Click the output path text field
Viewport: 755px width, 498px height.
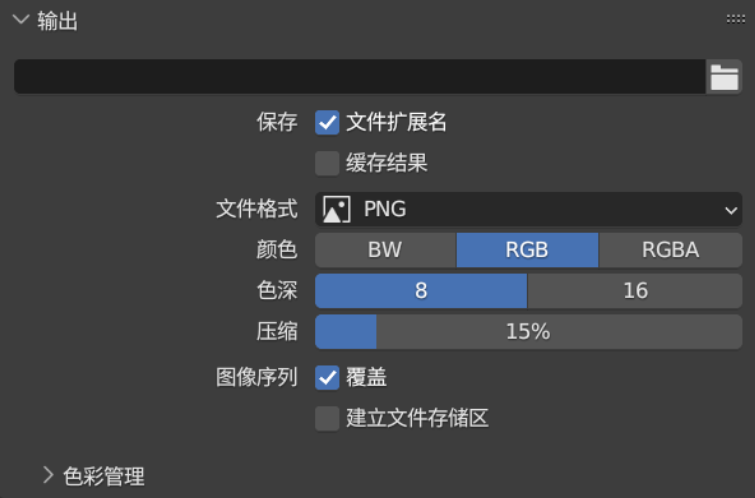pos(360,77)
